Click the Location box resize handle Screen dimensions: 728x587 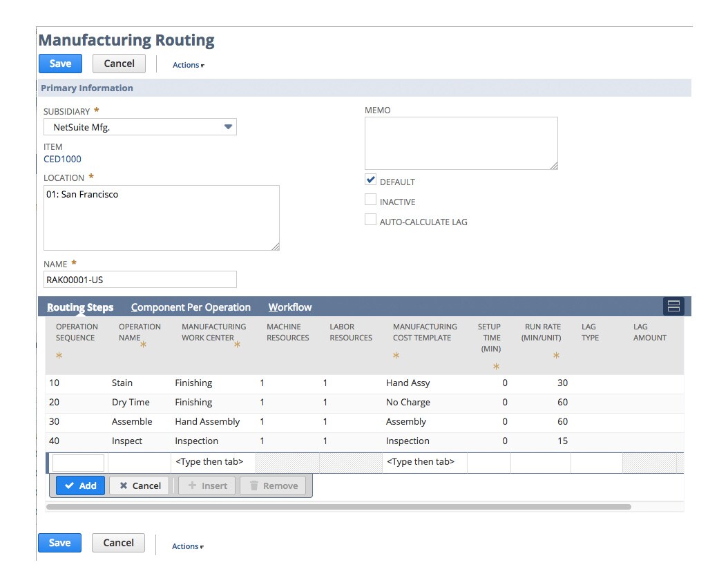[x=276, y=247]
